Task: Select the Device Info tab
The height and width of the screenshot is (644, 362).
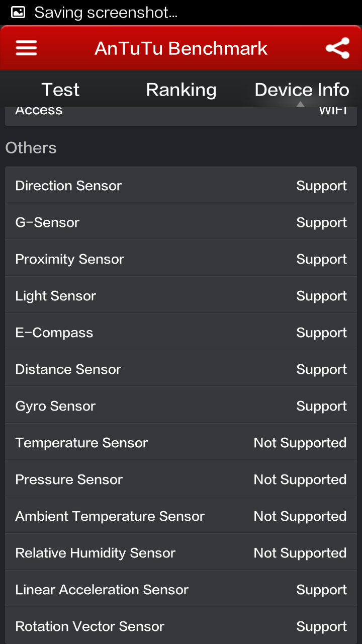Action: coord(302,90)
